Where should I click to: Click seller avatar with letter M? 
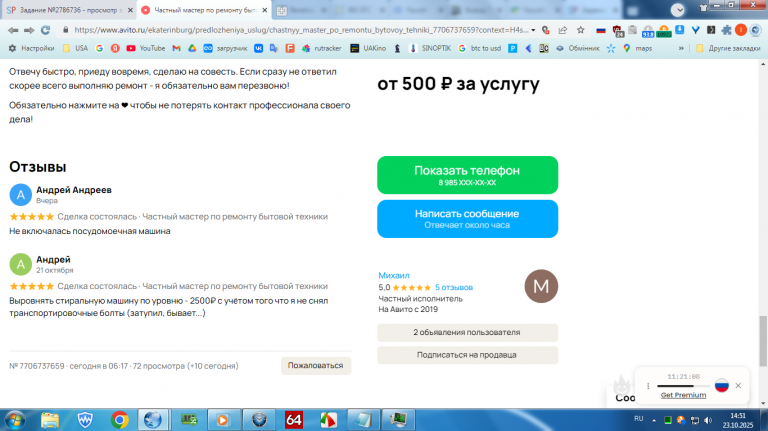541,286
